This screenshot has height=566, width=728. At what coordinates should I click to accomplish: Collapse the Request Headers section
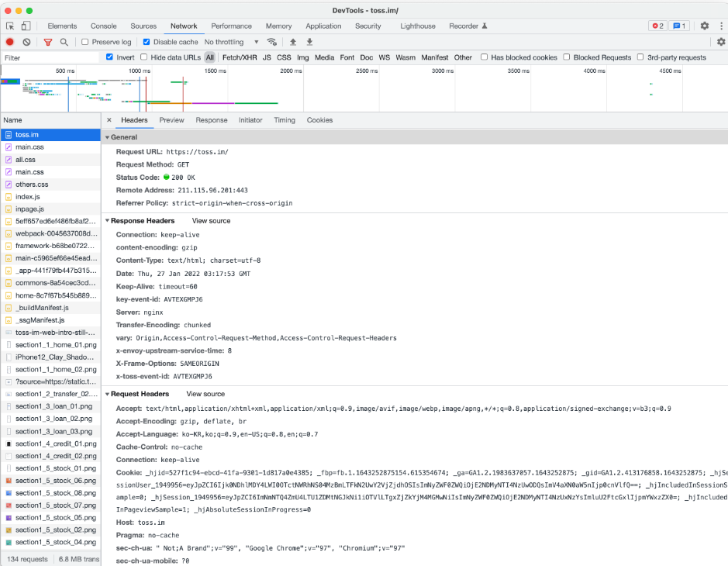[x=107, y=394]
